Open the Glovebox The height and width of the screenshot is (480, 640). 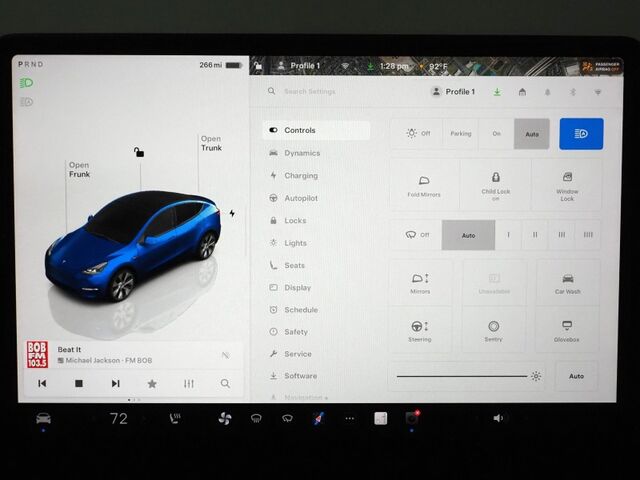tap(567, 331)
